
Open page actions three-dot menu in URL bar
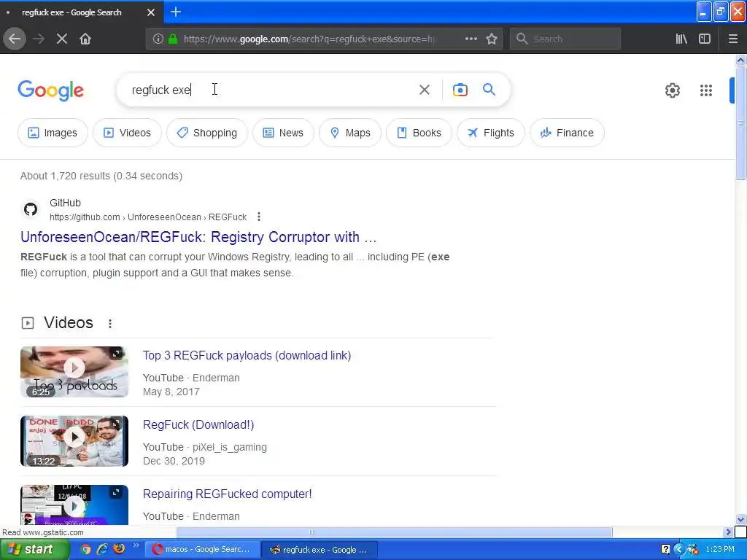tap(471, 39)
